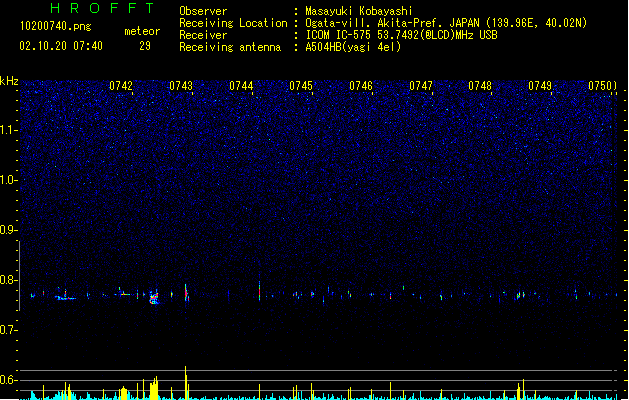Click the Receiving Location label
The width and height of the screenshot is (629, 400).
(x=233, y=23)
